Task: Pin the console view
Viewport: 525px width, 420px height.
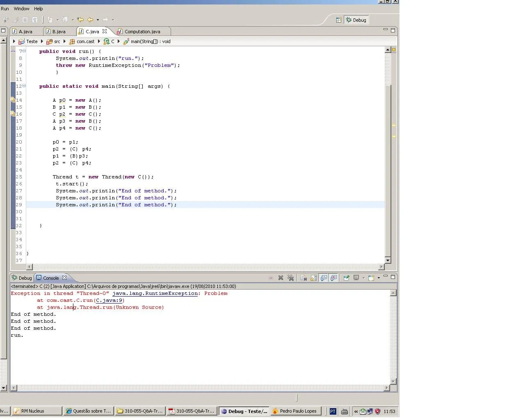Action: [346, 278]
